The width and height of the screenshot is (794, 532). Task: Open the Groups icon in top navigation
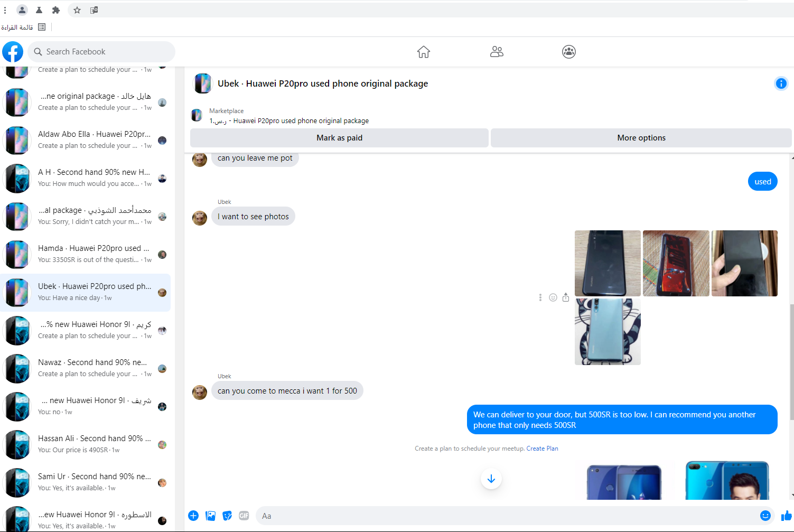[569, 52]
